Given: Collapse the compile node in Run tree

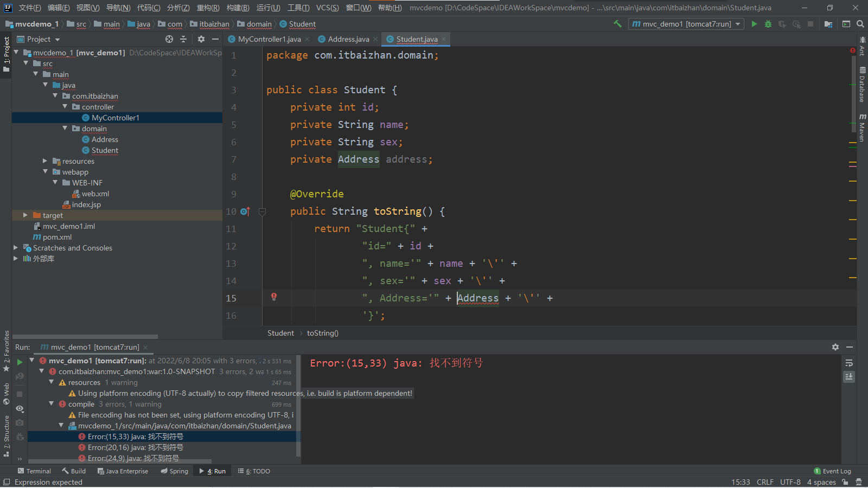Looking at the screenshot, I should coord(51,404).
